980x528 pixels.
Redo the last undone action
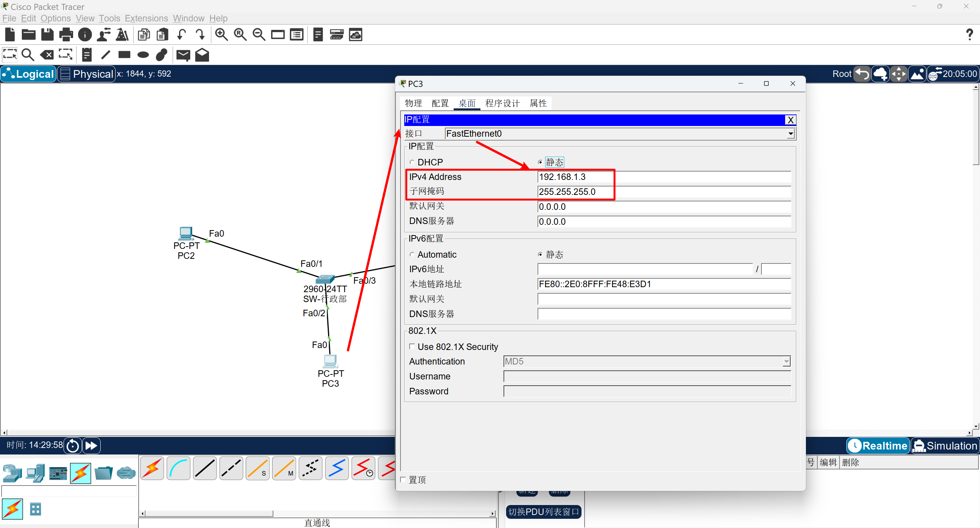point(200,34)
